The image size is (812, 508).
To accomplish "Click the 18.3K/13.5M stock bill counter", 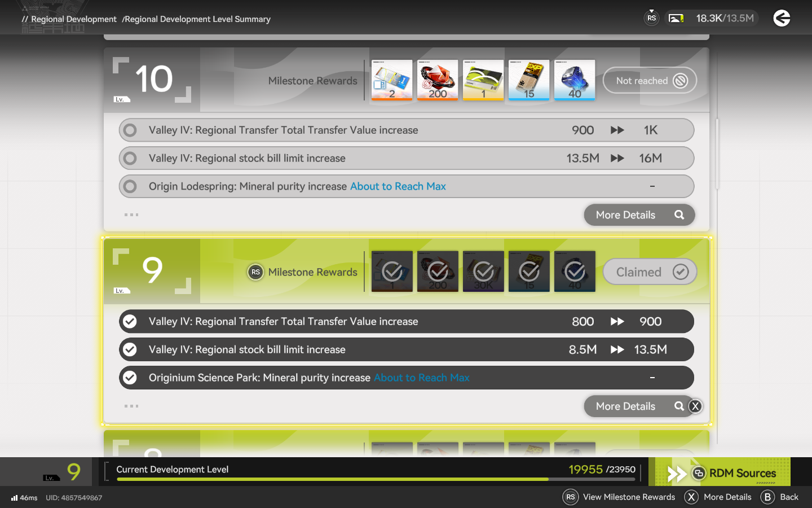I will 725,19.
